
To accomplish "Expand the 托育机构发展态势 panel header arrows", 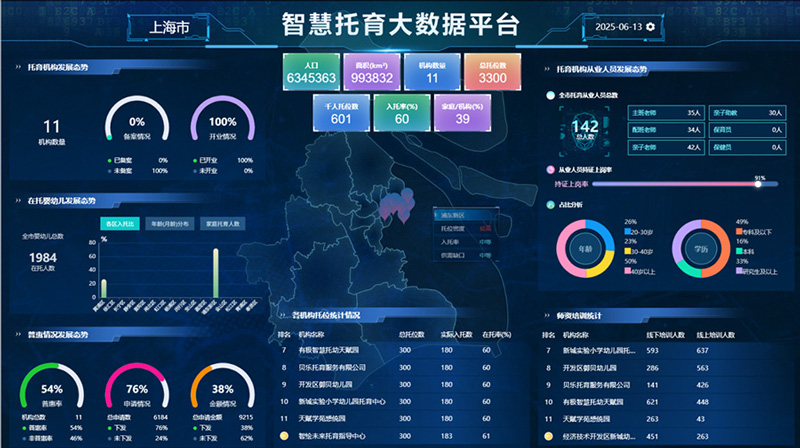I will pyautogui.click(x=18, y=68).
